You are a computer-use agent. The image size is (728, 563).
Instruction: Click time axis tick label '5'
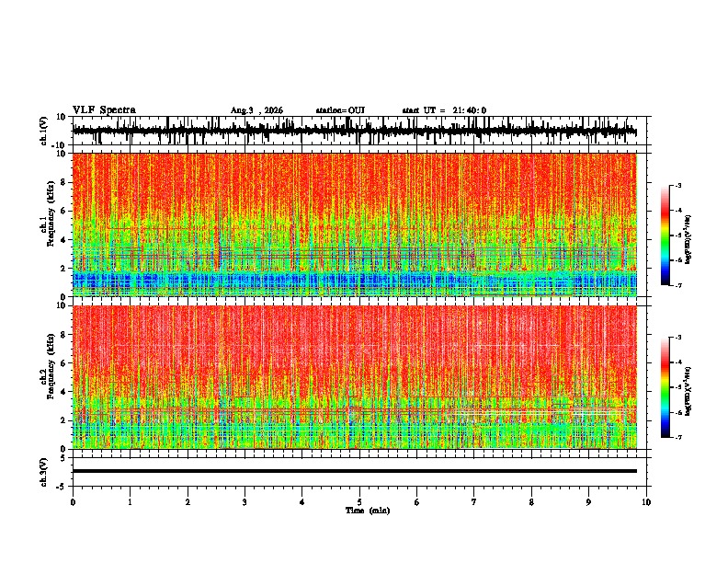point(359,502)
